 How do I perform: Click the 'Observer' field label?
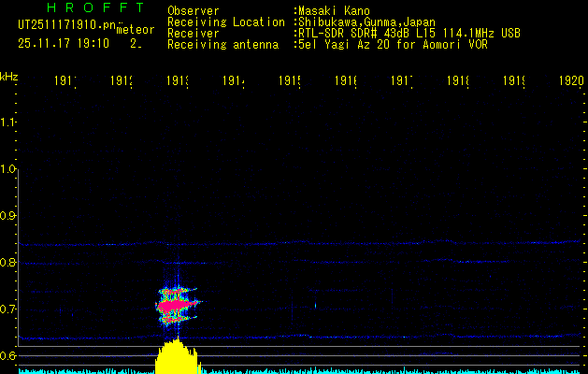tap(194, 11)
